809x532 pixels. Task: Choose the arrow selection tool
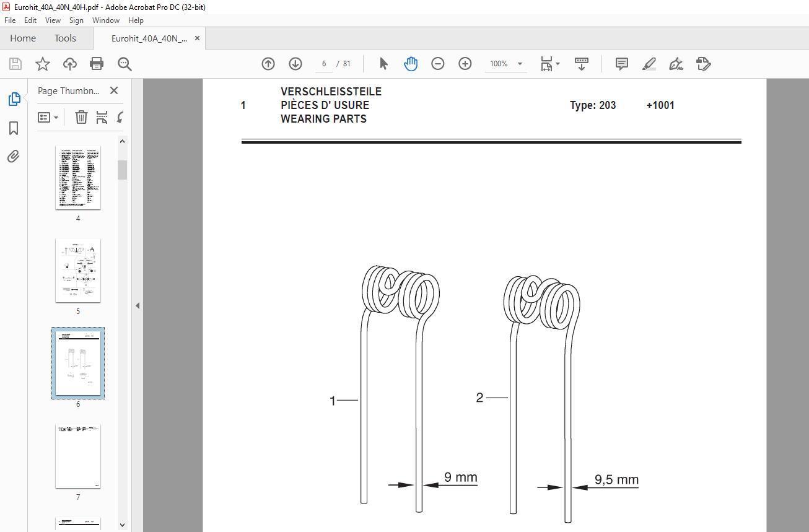pos(383,64)
